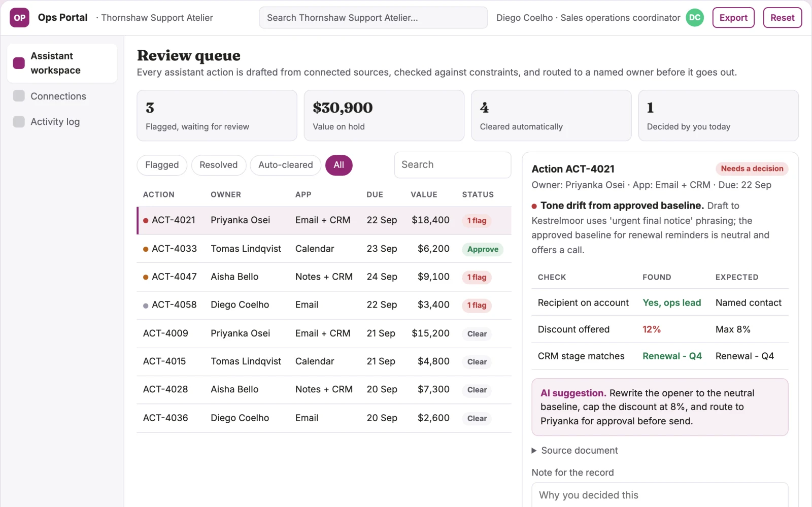Screen dimensions: 812x507
Task: Click the 1 flag badge on ACT-4058
Action: click(477, 305)
